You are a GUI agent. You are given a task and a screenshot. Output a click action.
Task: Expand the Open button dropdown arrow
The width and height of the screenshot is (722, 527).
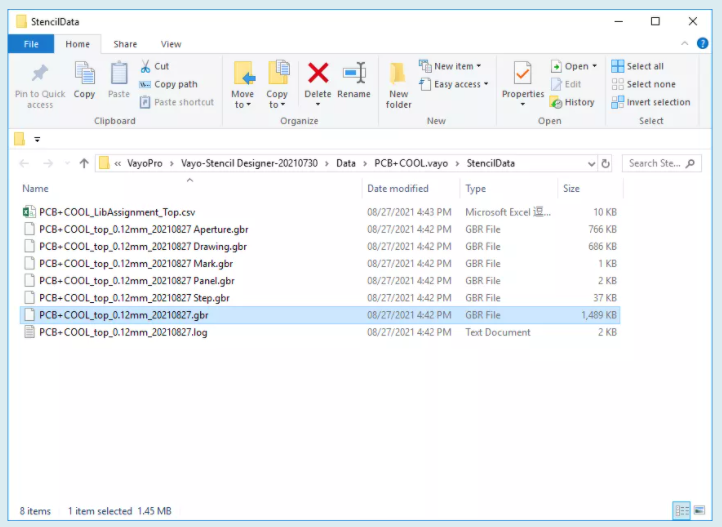[594, 66]
